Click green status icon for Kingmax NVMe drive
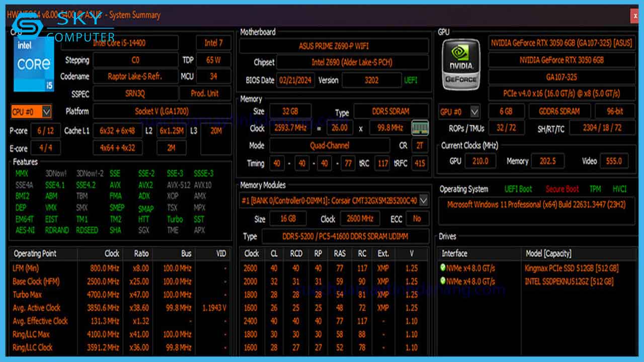Screen dimensions: 644x362 coord(443,268)
